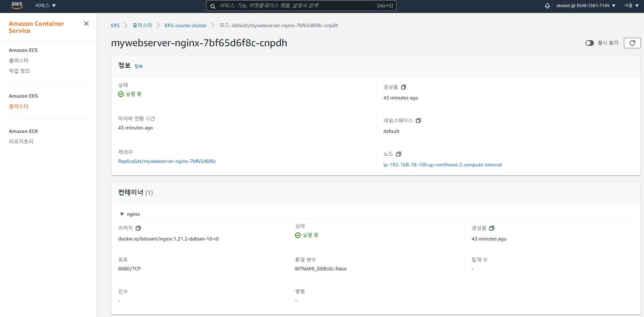Select image text docker.io/bitnami/nginx:1.21.2-debian-10-r0
Screen dimensions: 644x317
point(168,239)
